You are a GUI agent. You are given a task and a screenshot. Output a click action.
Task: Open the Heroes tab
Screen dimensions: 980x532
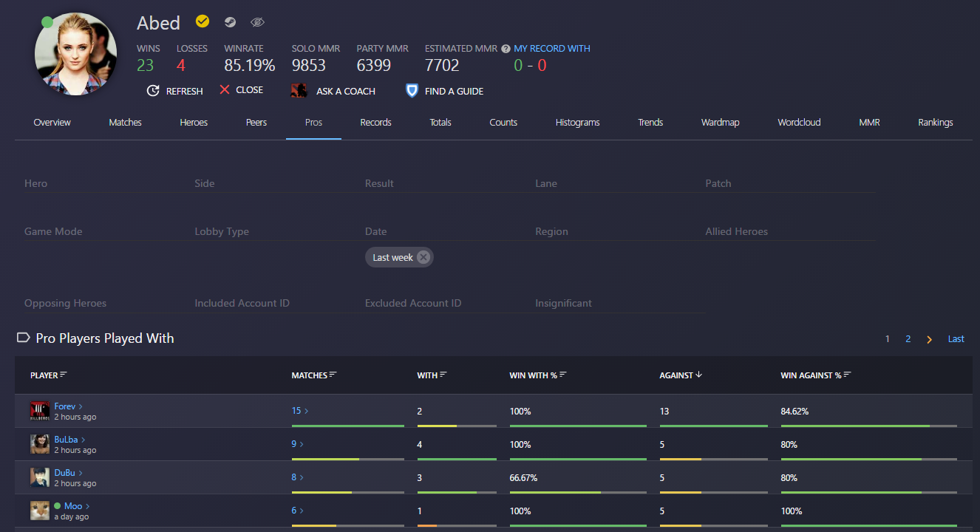point(194,123)
